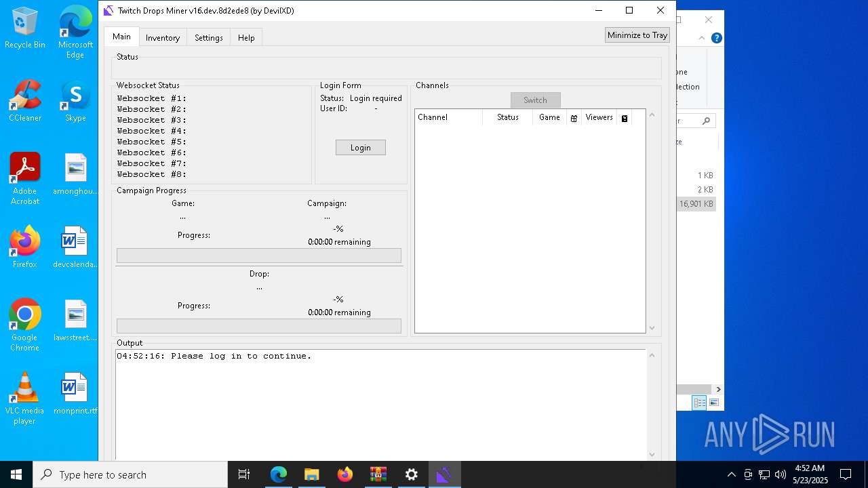
Task: Select the Main tab
Action: click(121, 37)
